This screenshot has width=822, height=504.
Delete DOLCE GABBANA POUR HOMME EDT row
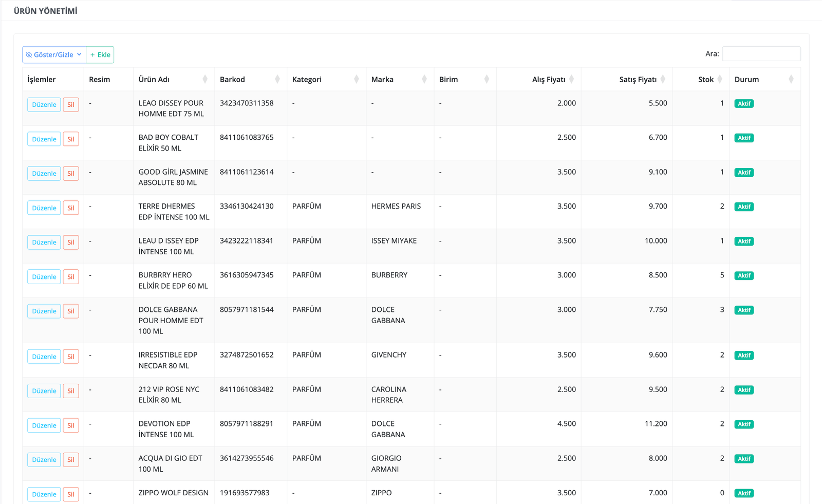tap(71, 311)
